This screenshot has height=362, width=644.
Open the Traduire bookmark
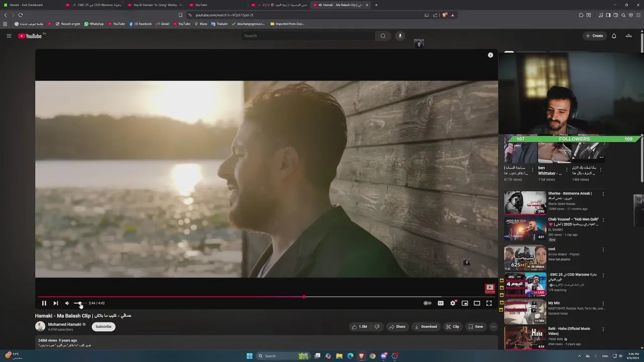coord(219,24)
